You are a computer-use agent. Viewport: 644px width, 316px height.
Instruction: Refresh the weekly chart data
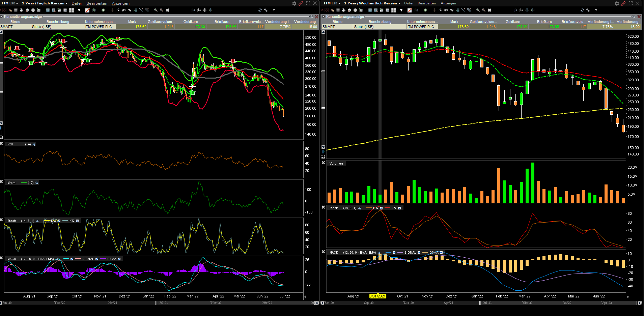582,10
